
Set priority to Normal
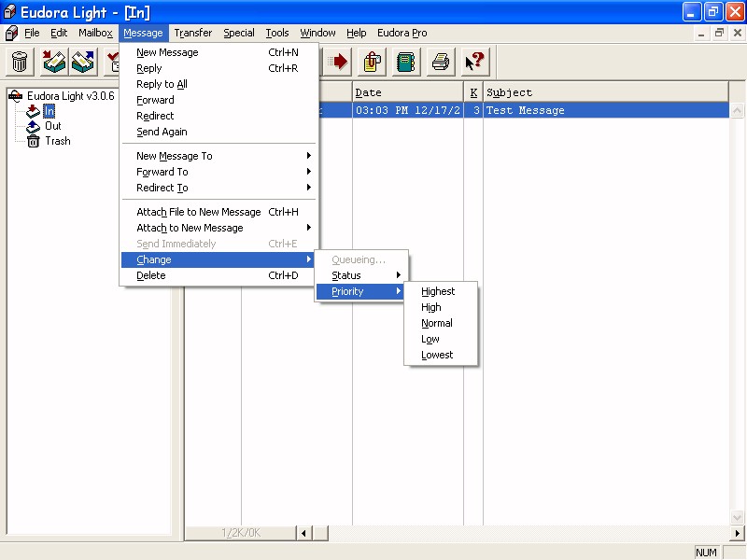(x=441, y=323)
